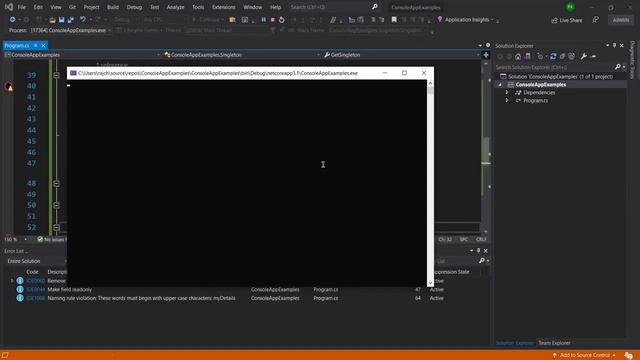Viewport: 640px width, 360px height.
Task: Open the Entire Solution scope dropdown
Action: 36,261
